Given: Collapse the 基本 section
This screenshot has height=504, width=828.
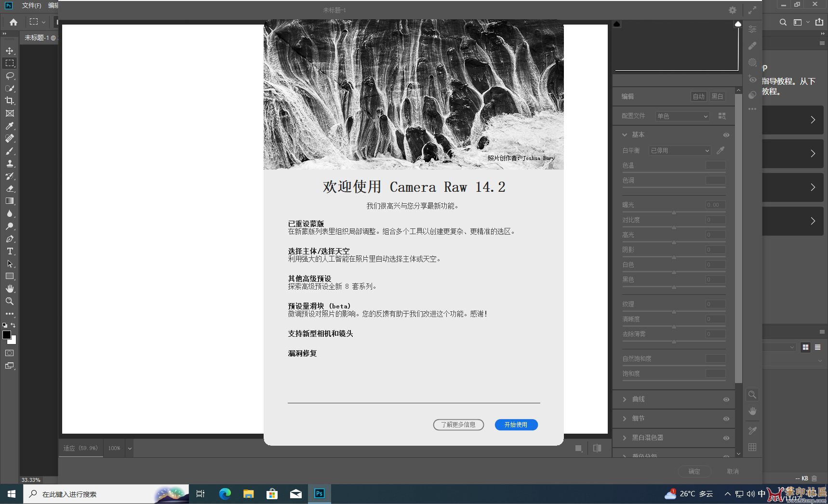Looking at the screenshot, I should [x=625, y=135].
